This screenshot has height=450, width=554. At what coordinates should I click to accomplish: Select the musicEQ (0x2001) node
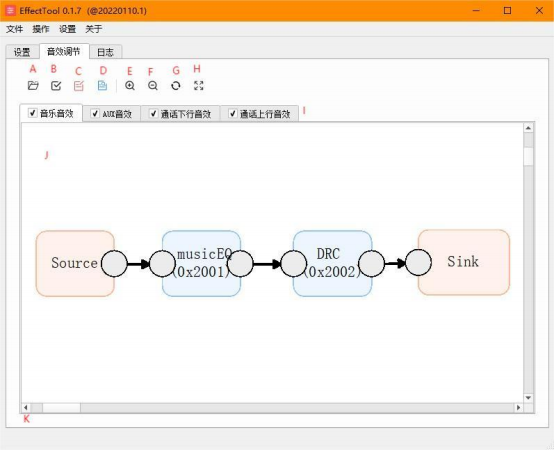click(x=202, y=263)
